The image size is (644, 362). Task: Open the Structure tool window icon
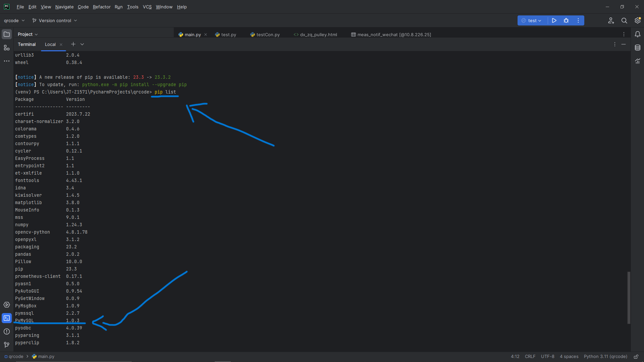[7, 48]
